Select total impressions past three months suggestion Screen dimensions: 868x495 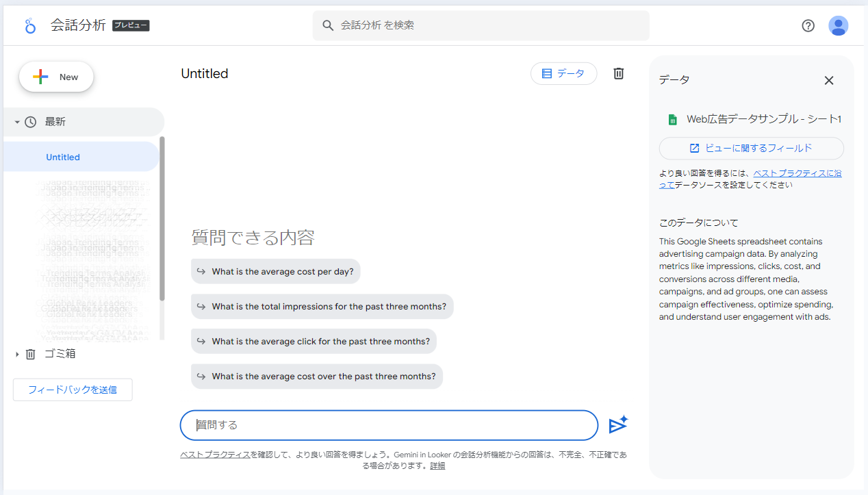pyautogui.click(x=322, y=306)
